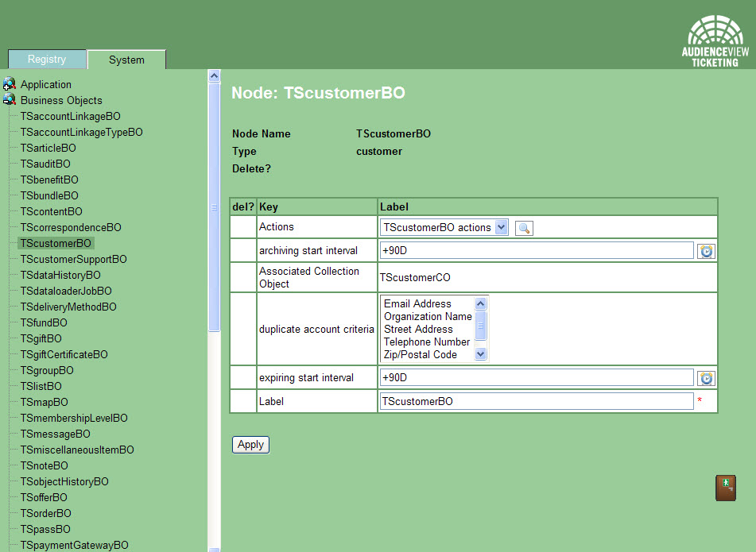Screen dimensions: 756x552
Task: Select TSlistBO in the tree
Action: pyautogui.click(x=41, y=386)
